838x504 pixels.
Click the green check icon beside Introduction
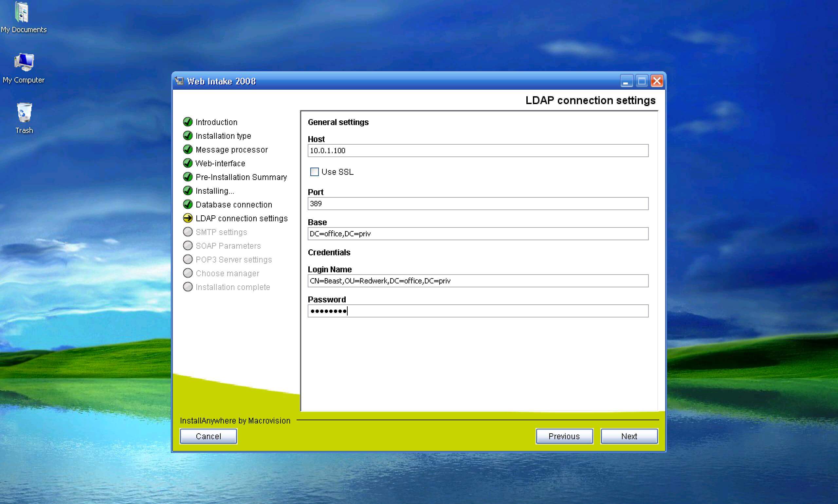188,122
